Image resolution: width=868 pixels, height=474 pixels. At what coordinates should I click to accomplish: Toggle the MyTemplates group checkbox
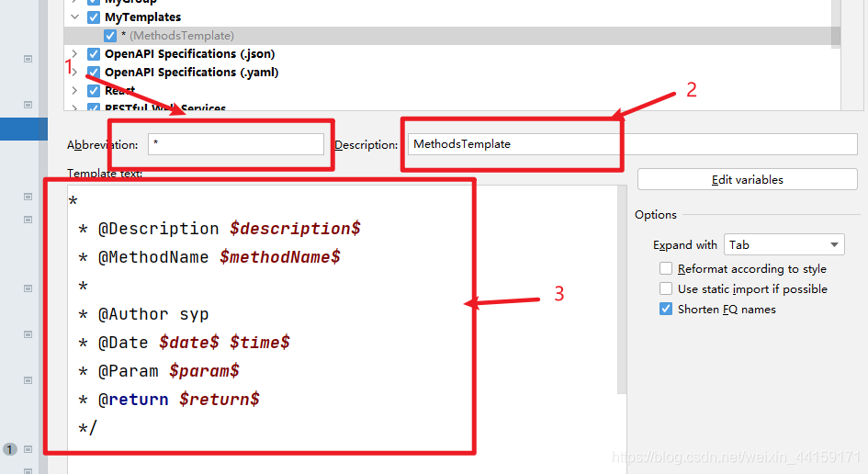(x=94, y=17)
